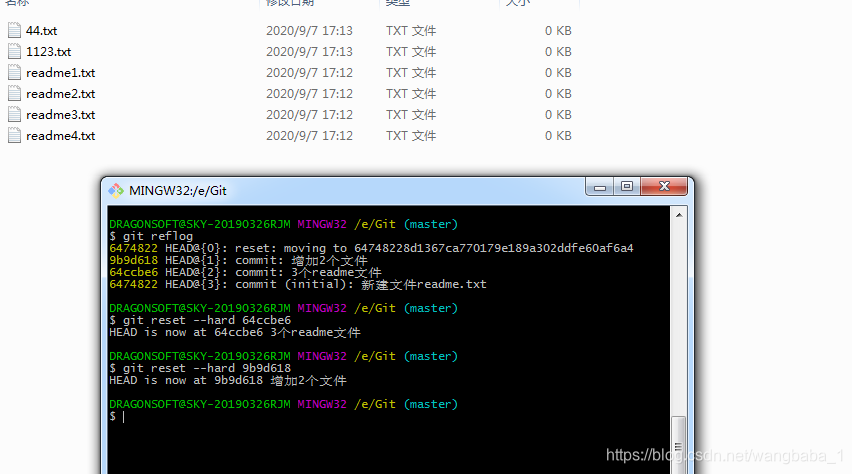Click the 1123.txt file name
The width and height of the screenshot is (852, 474).
click(48, 52)
